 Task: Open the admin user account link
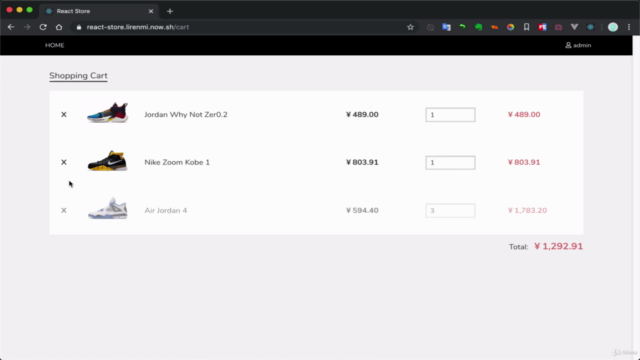pyautogui.click(x=578, y=45)
